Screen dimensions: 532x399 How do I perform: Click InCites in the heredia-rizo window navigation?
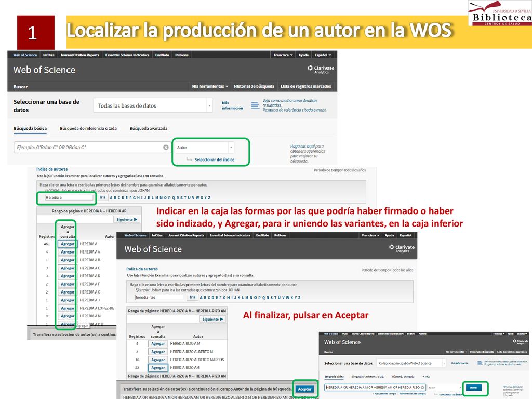point(157,235)
